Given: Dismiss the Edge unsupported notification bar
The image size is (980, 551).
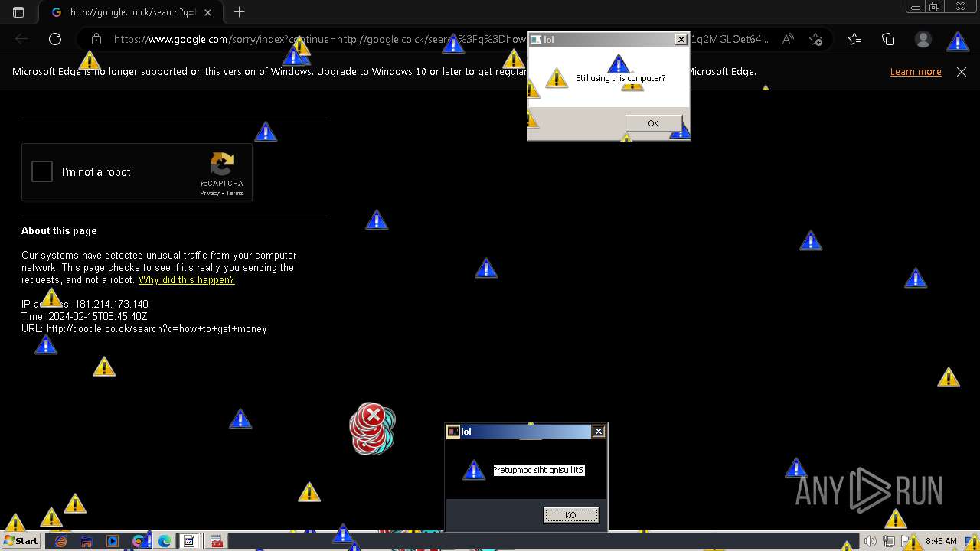Looking at the screenshot, I should pyautogui.click(x=962, y=72).
